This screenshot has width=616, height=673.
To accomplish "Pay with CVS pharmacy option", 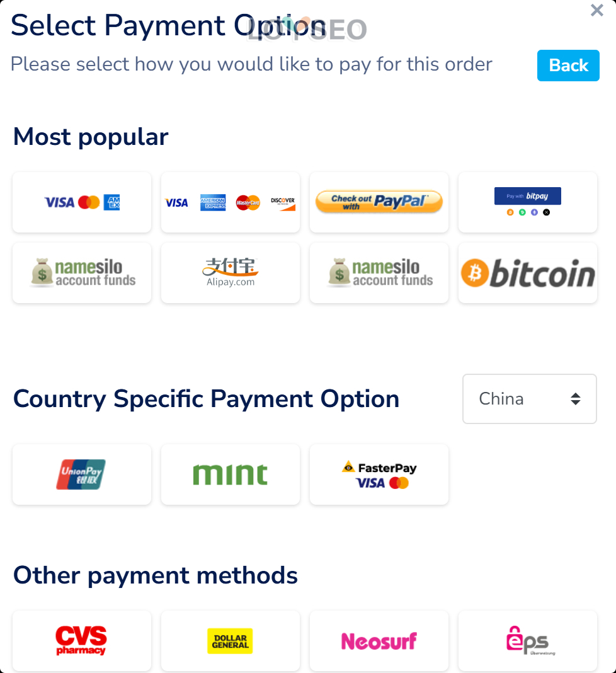I will pyautogui.click(x=82, y=641).
